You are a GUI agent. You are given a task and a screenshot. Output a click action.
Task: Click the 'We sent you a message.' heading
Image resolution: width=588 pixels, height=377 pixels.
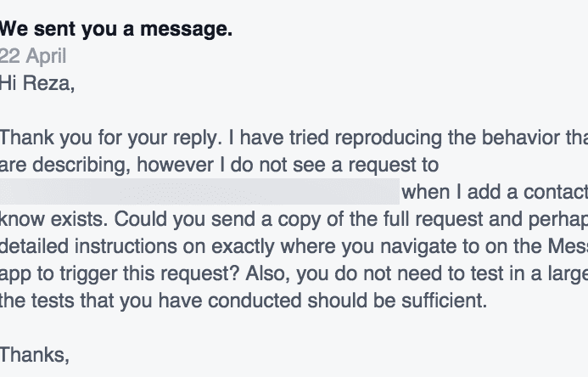pos(116,29)
